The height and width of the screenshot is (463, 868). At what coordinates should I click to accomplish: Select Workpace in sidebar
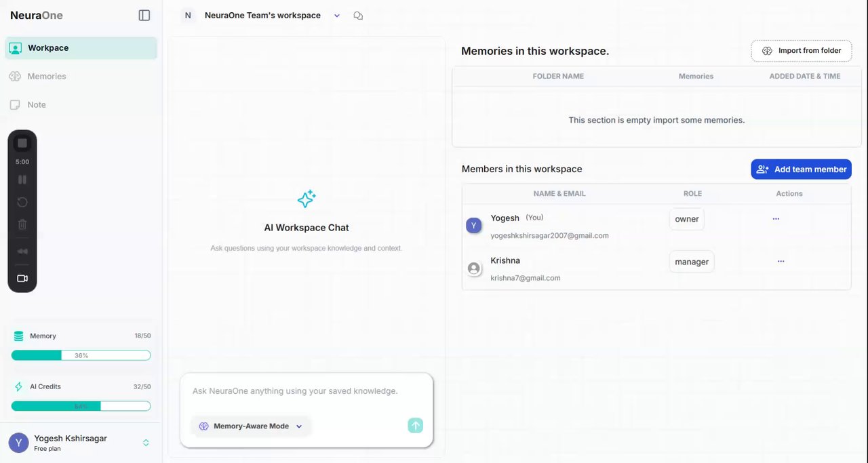pyautogui.click(x=48, y=48)
